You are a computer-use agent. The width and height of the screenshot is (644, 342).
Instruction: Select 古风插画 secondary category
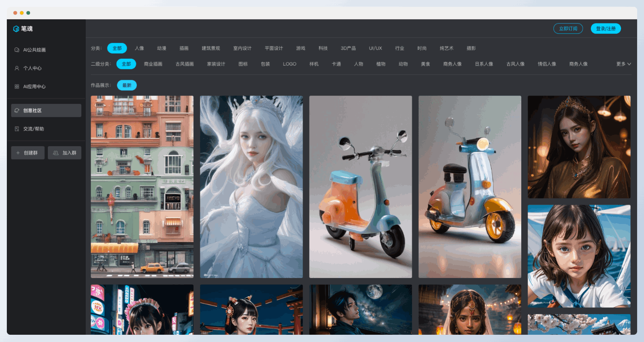coord(185,64)
